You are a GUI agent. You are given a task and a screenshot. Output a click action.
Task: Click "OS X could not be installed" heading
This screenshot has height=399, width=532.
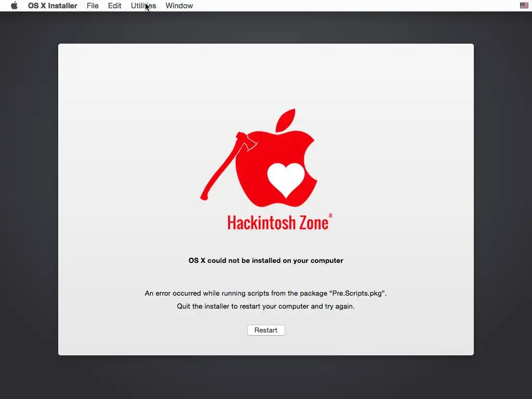click(265, 261)
